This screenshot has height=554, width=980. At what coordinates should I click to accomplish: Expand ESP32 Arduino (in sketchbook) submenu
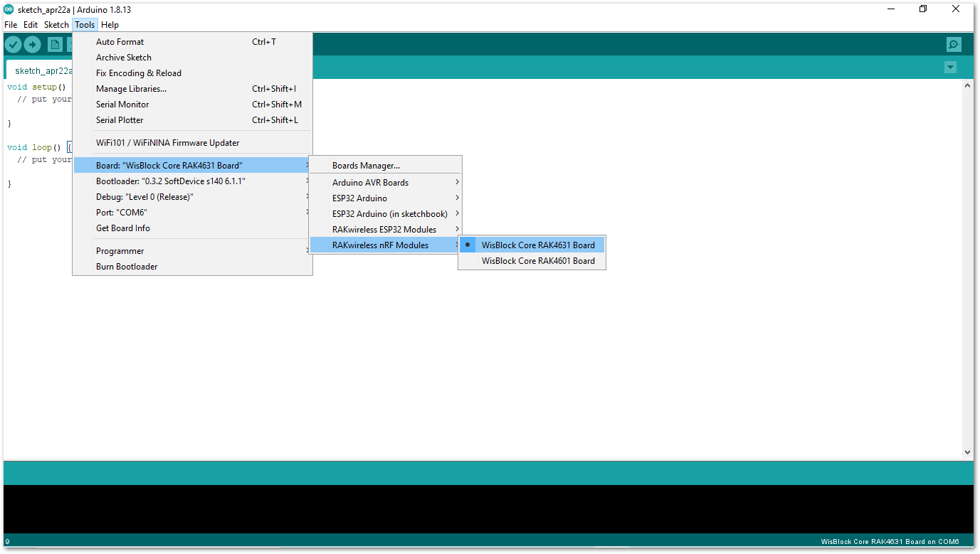[x=386, y=214]
